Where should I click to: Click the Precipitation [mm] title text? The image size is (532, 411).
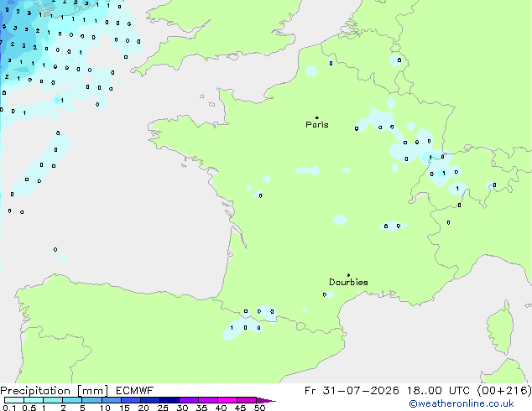point(55,391)
